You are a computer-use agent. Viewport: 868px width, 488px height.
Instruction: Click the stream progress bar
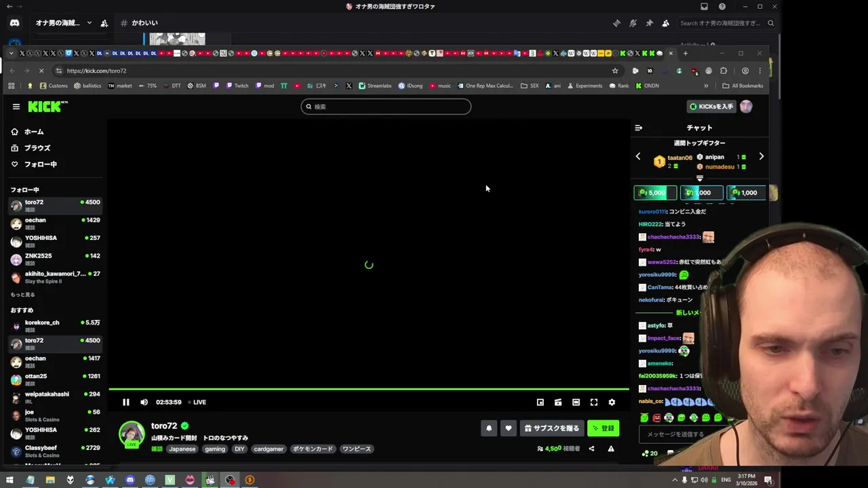[369, 389]
